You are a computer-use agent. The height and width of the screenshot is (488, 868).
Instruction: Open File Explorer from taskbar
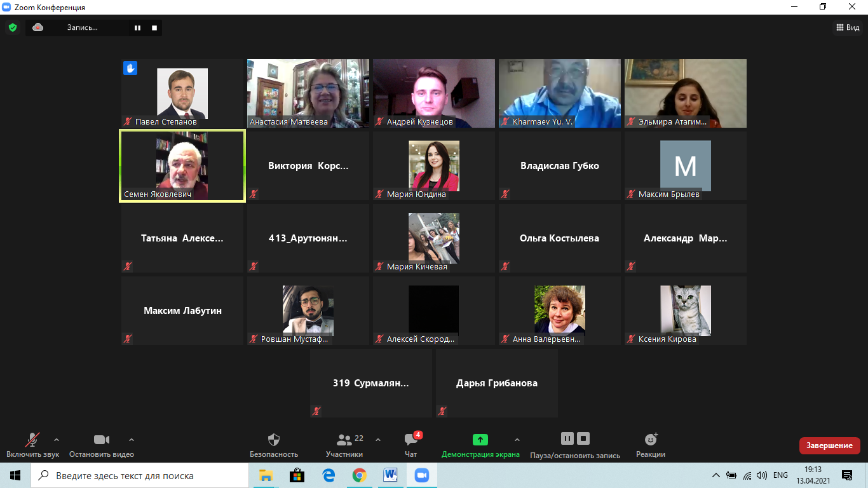click(266, 475)
